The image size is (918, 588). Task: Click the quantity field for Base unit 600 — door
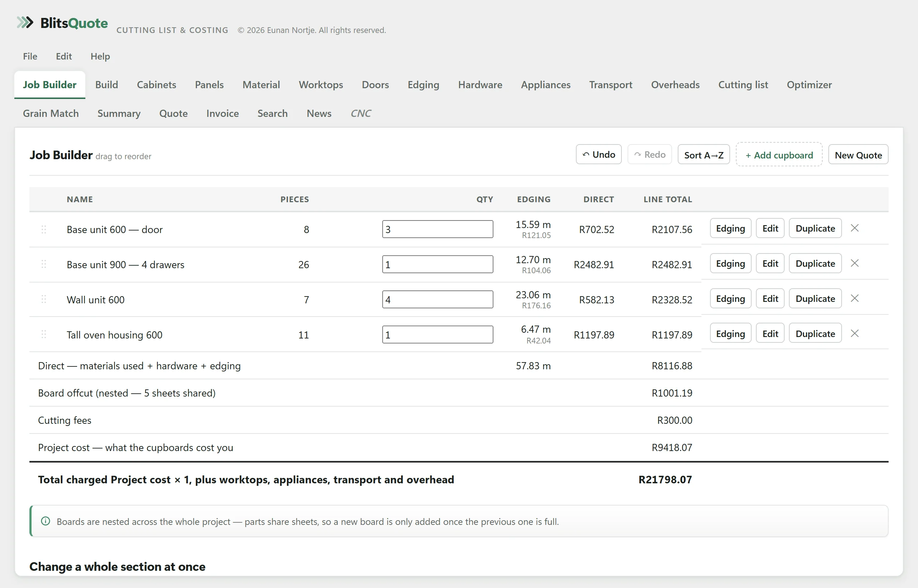coord(437,229)
